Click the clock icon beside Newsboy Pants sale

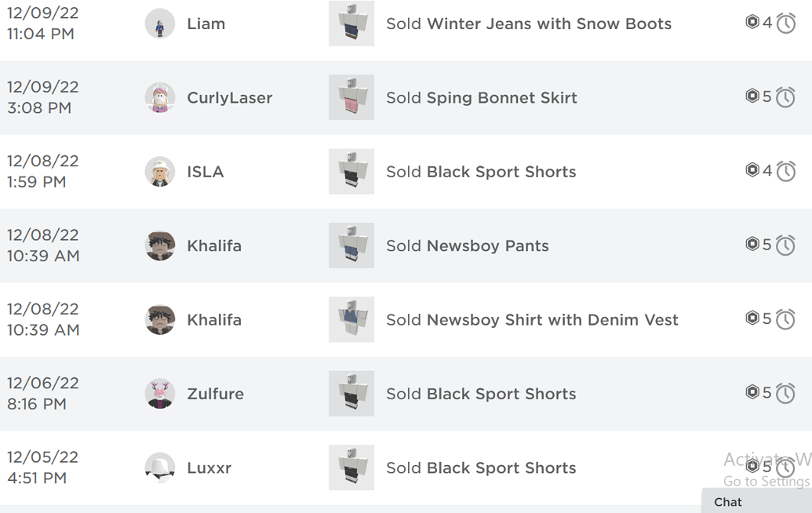point(785,245)
